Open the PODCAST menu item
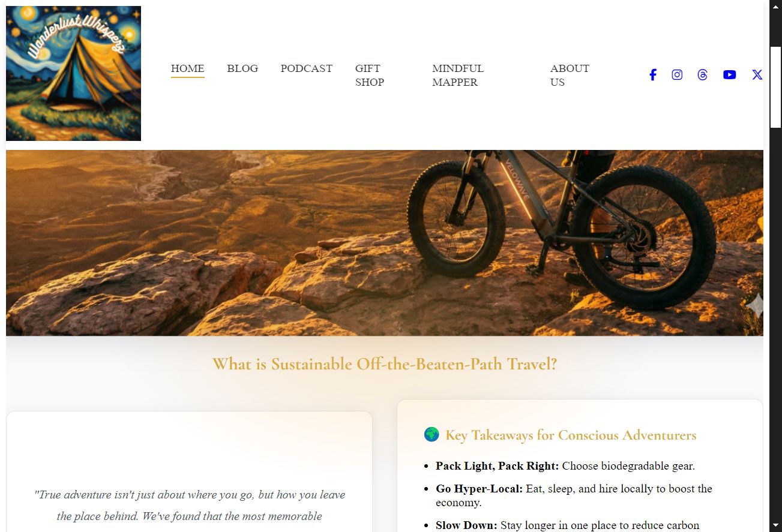Screen dimensions: 782x532 tap(306, 68)
